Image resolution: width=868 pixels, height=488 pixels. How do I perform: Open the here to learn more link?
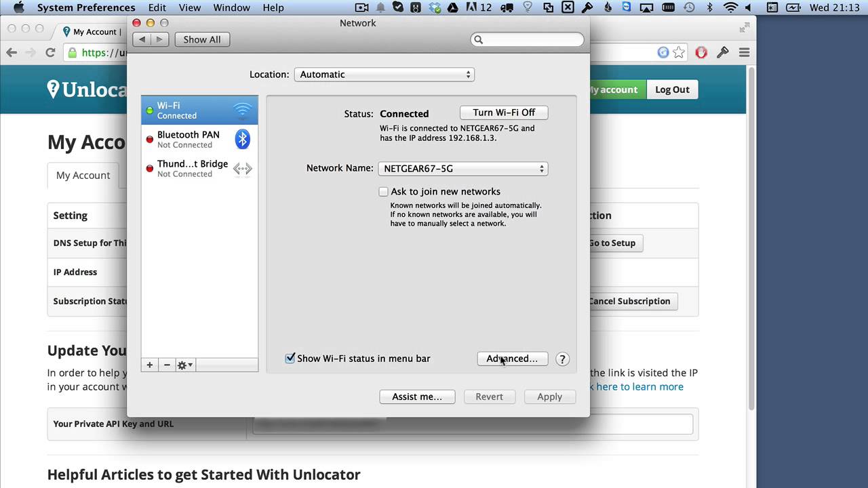point(640,386)
